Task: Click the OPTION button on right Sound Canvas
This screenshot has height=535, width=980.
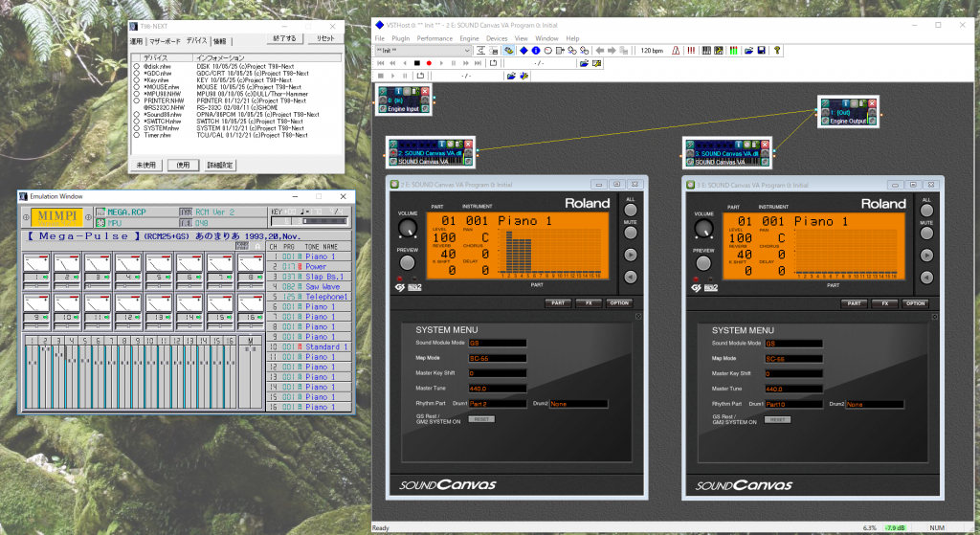Action: [x=915, y=303]
